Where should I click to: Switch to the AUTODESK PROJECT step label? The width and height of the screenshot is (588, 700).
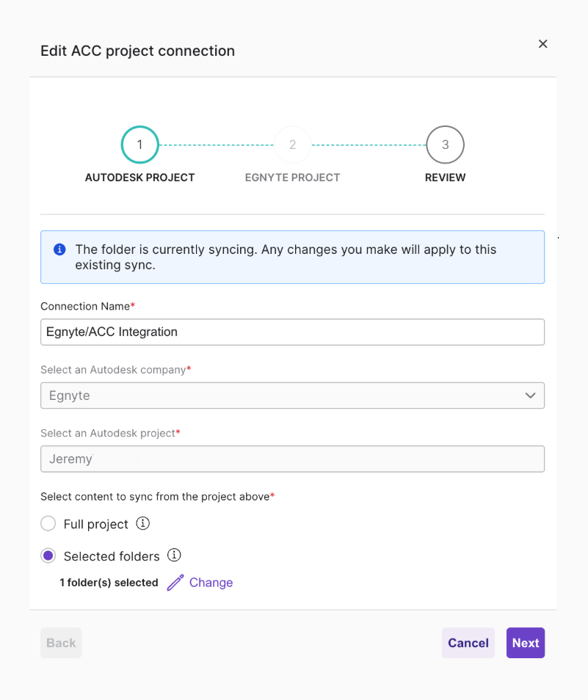click(x=139, y=178)
